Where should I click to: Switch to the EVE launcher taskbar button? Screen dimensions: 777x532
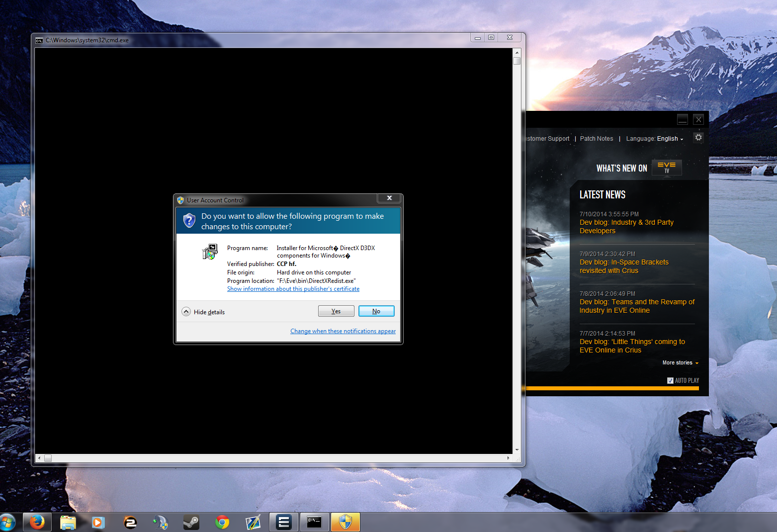284,523
